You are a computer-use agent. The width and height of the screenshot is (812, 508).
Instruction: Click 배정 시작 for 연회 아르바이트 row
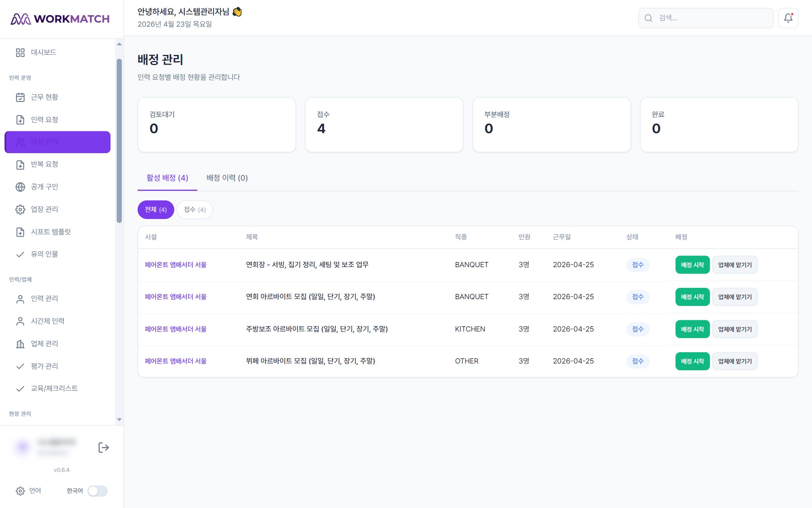tap(692, 297)
